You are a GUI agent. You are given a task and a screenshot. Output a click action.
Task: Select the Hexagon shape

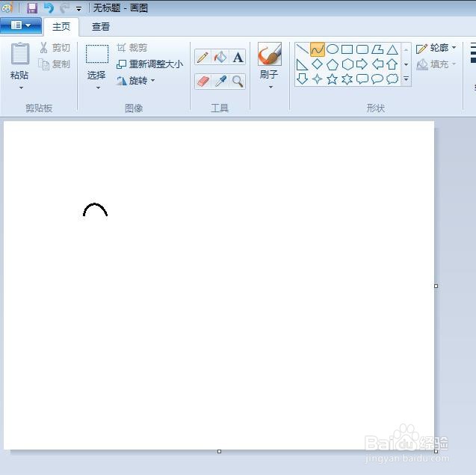[x=347, y=64]
